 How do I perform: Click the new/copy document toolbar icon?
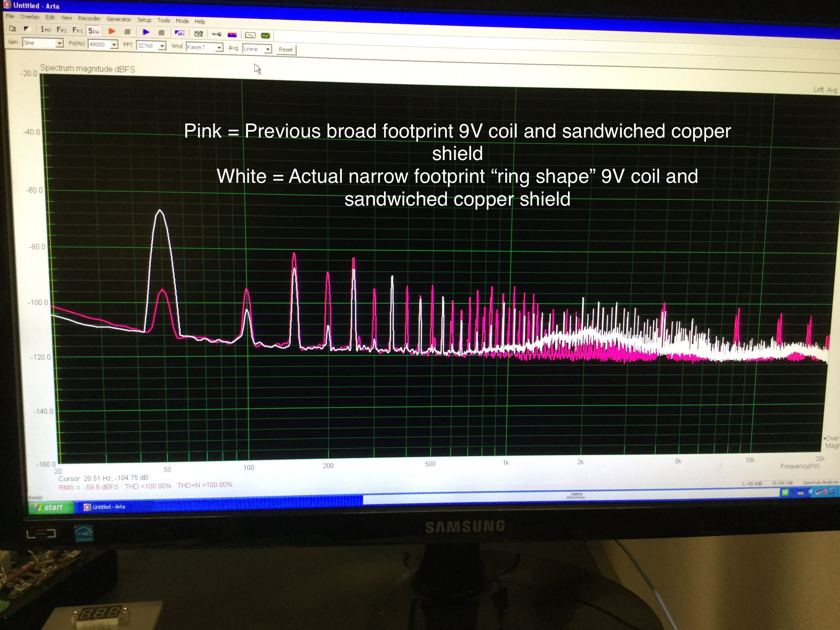(x=12, y=28)
